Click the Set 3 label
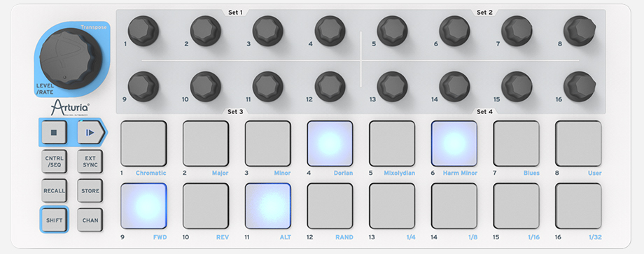 click(x=235, y=112)
